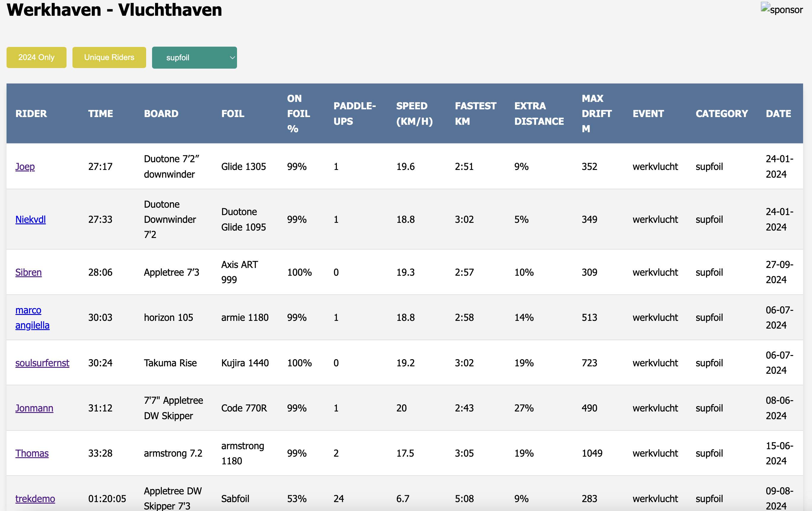Click the SPEED (KM/H) column header
This screenshot has height=511, width=812.
[414, 114]
